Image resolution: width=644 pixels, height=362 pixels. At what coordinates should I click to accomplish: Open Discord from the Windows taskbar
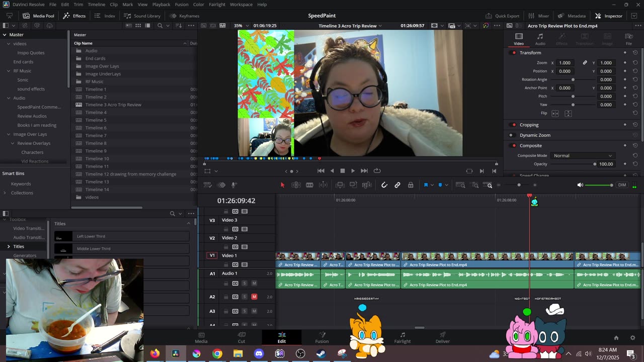[259, 354]
